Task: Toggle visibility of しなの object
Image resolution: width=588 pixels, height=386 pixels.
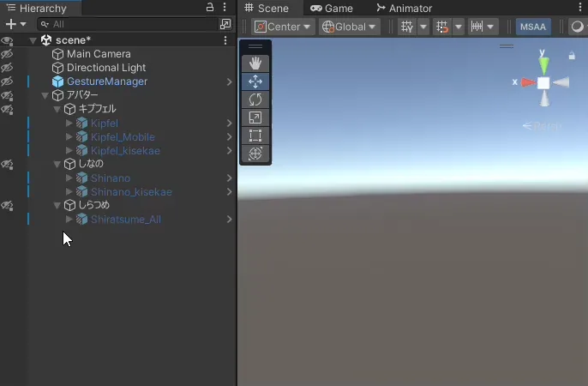Action: pyautogui.click(x=7, y=164)
